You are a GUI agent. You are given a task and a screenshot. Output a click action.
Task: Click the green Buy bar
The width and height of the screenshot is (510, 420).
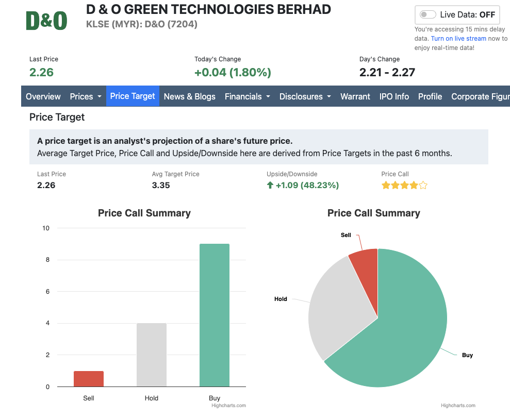tap(215, 315)
